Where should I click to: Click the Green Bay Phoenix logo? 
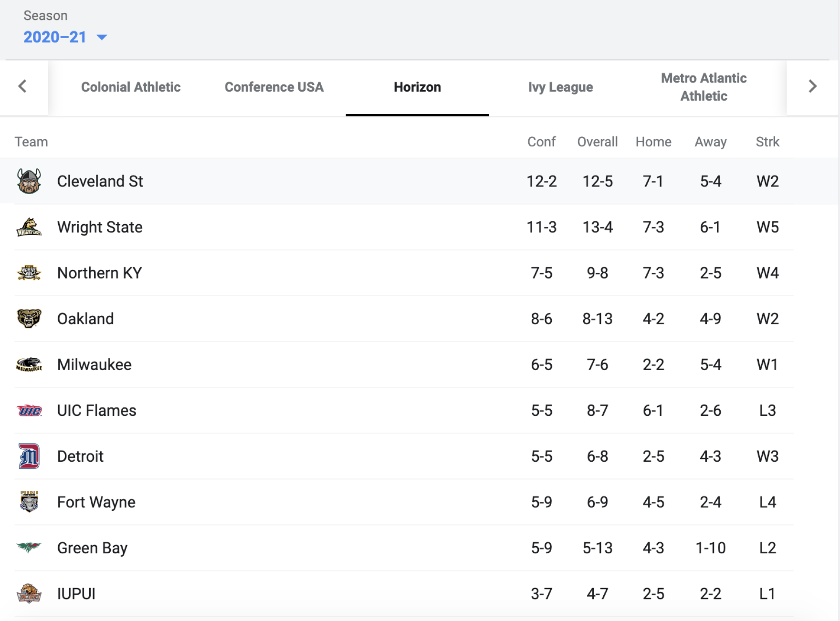29,548
